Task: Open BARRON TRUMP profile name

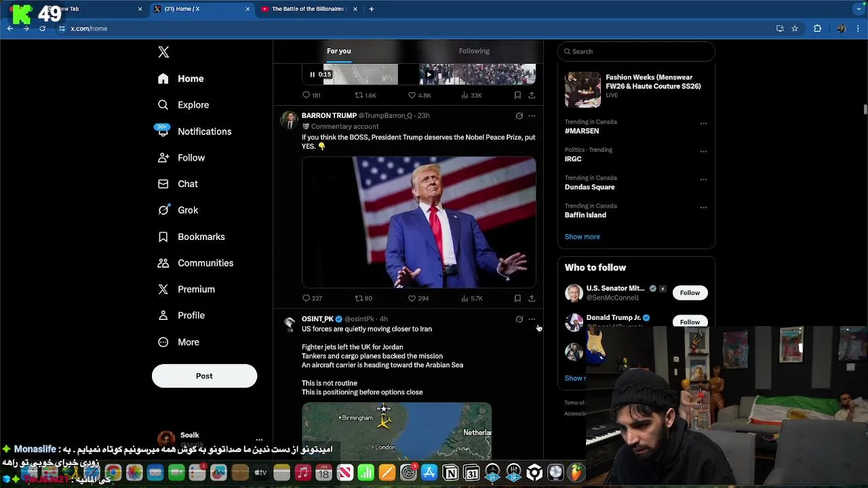Action: 329,116
